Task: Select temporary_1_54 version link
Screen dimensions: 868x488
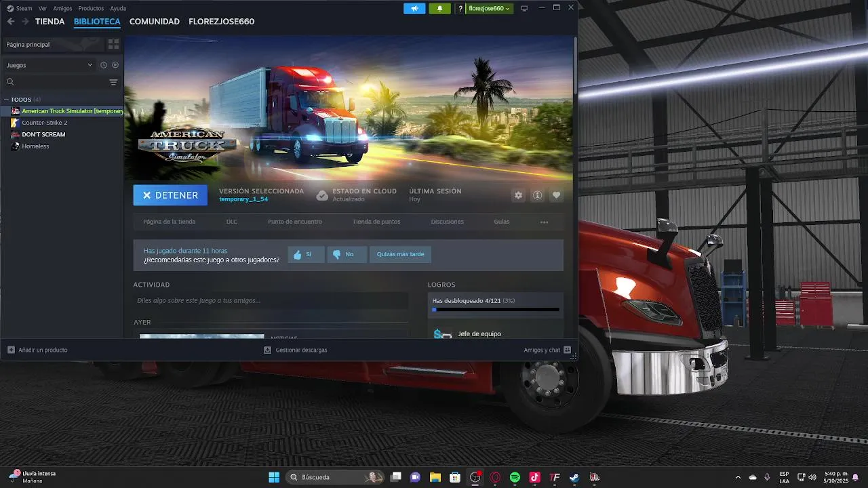Action: [243, 199]
